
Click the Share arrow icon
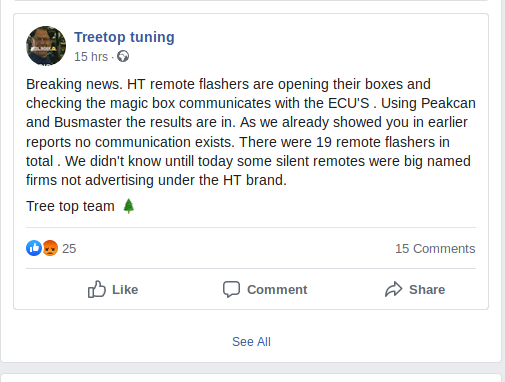tap(394, 289)
